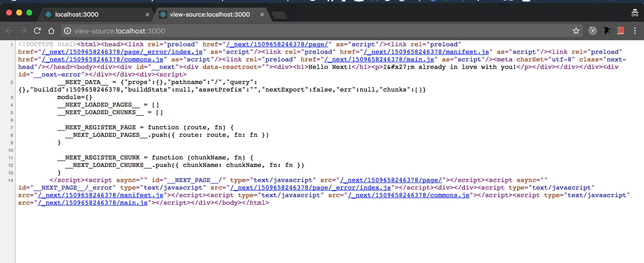The width and height of the screenshot is (644, 263).
Task: Click the "Hello Next!" heading text in source
Action: click(330, 67)
